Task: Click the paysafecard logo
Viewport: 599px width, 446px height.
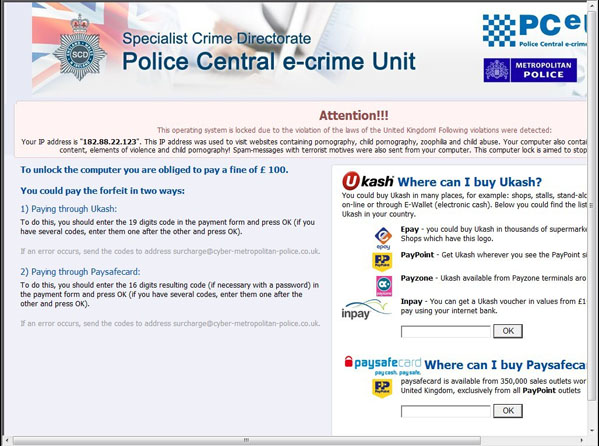Action: [x=383, y=365]
